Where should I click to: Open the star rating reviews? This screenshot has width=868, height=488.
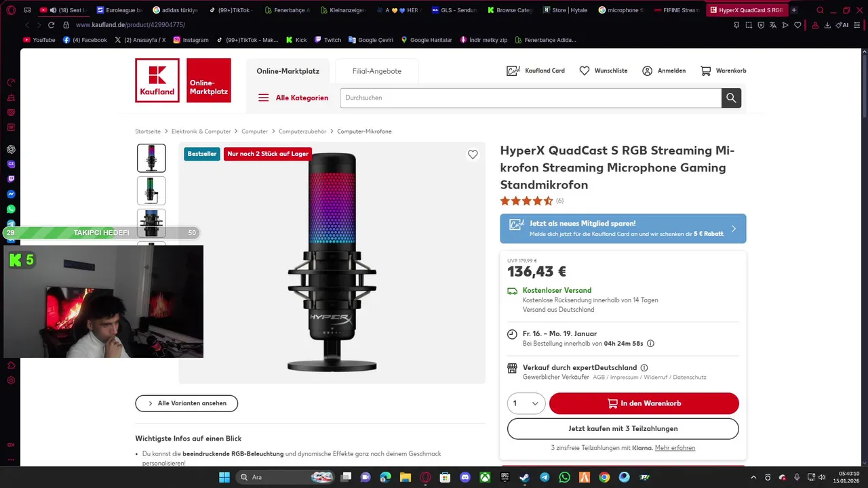(x=532, y=201)
